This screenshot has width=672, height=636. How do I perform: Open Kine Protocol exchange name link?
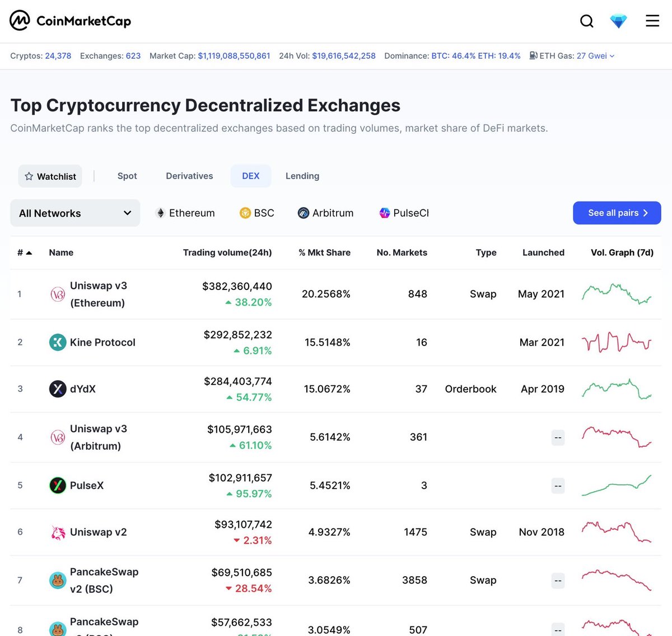click(x=102, y=342)
